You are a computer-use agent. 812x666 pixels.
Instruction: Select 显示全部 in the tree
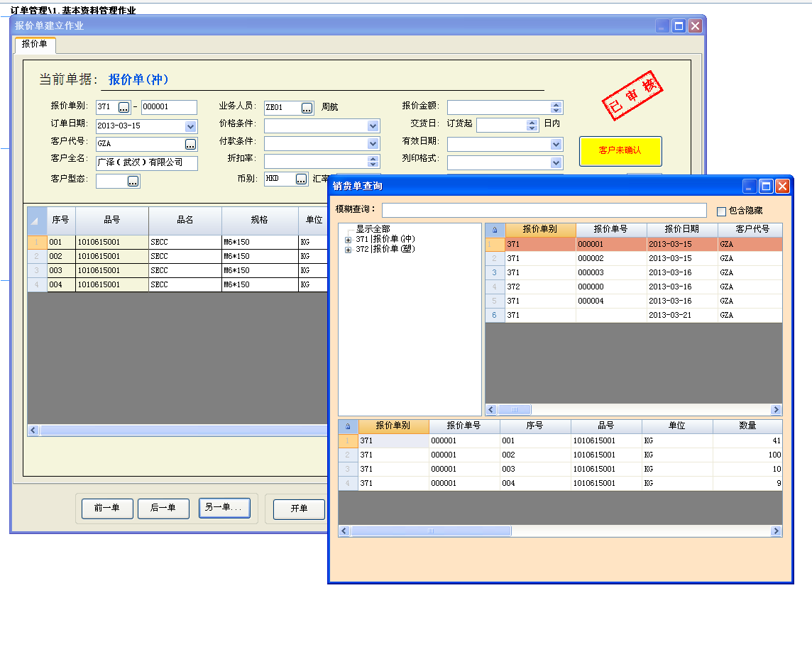[x=373, y=229]
